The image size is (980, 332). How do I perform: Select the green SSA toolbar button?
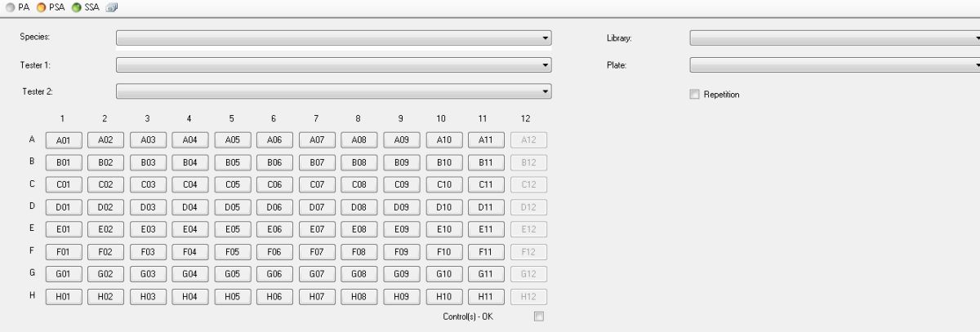[84, 7]
